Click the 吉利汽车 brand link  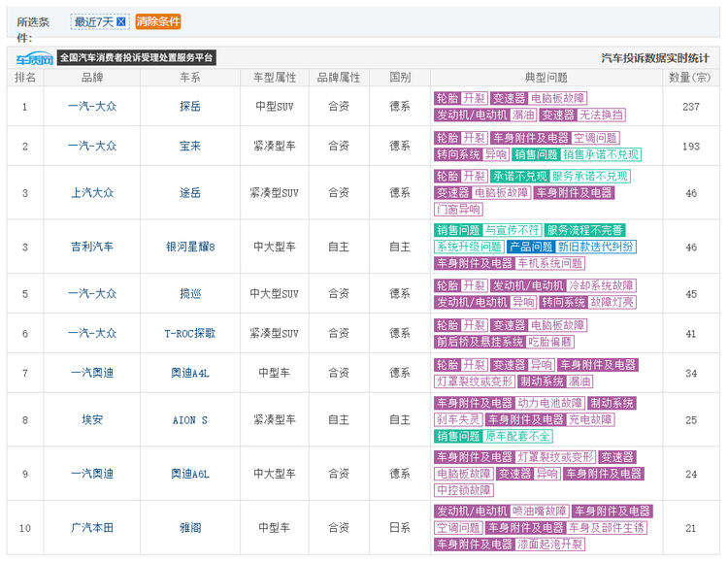92,247
